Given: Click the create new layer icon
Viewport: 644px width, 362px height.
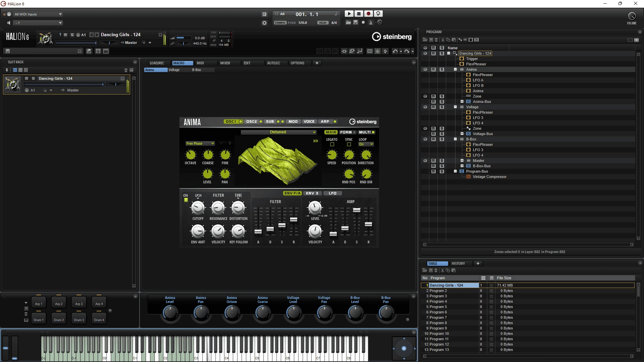Looking at the screenshot, I should 465,40.
